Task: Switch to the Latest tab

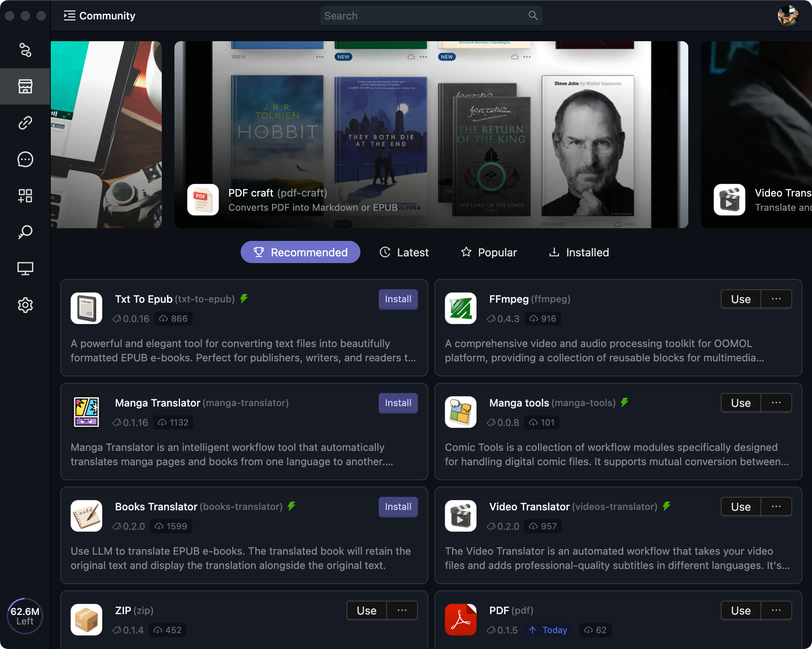Action: [x=404, y=252]
